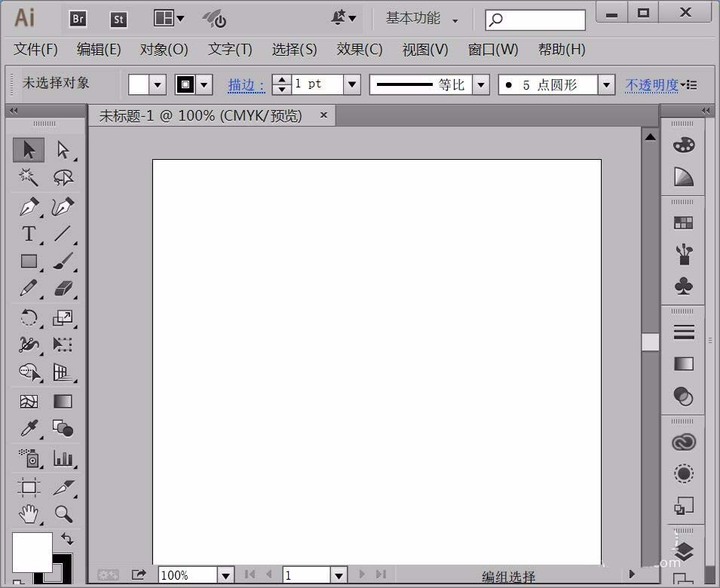Open the 编辑(E) menu
Screen dimensions: 720x588
99,49
